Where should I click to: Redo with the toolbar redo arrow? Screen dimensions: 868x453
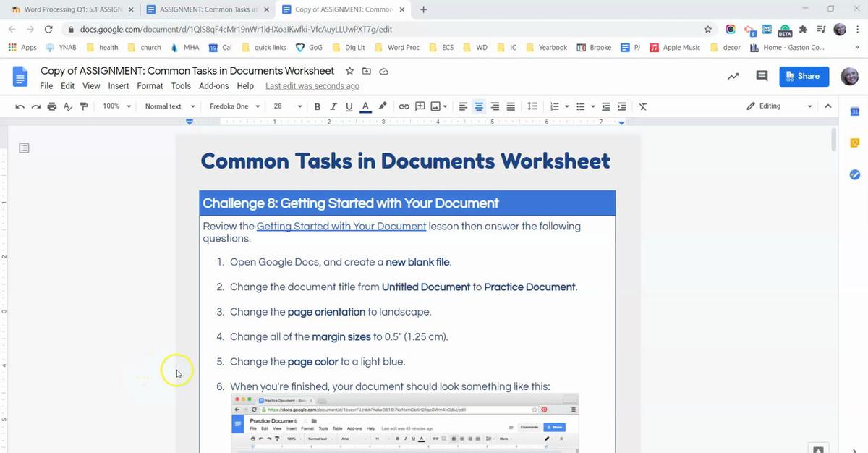35,106
